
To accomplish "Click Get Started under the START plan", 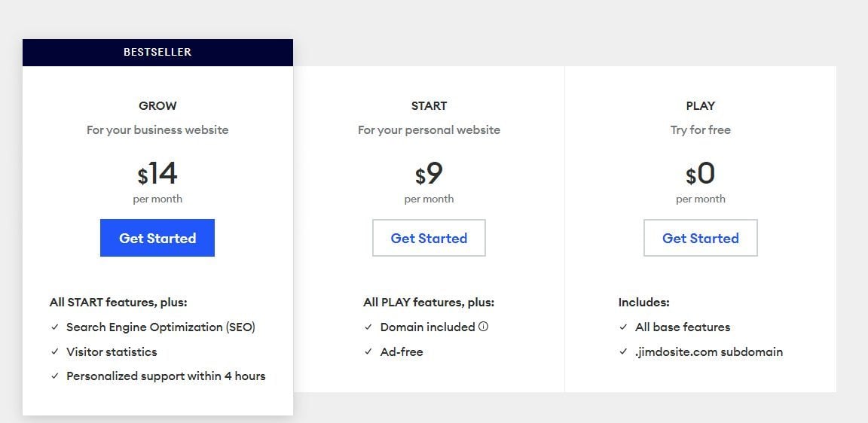I will [x=429, y=238].
